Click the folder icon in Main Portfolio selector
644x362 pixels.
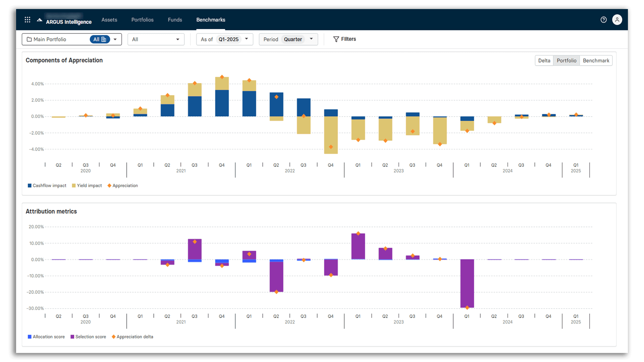click(x=30, y=39)
